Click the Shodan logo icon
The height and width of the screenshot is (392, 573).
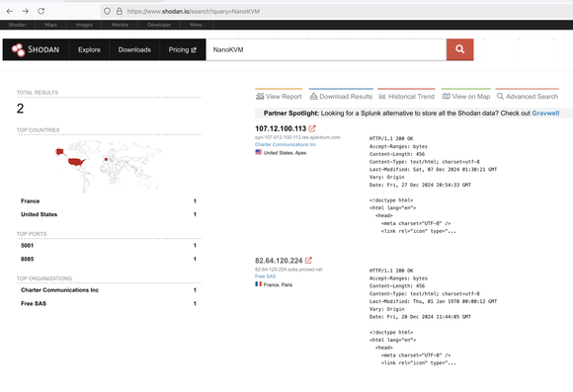pyautogui.click(x=18, y=49)
